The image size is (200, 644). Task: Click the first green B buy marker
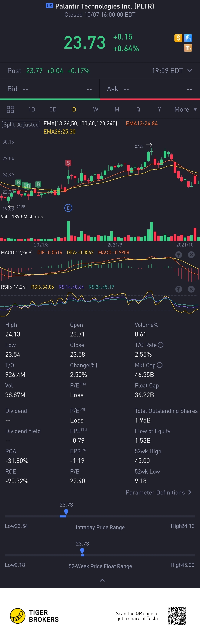coord(18,183)
